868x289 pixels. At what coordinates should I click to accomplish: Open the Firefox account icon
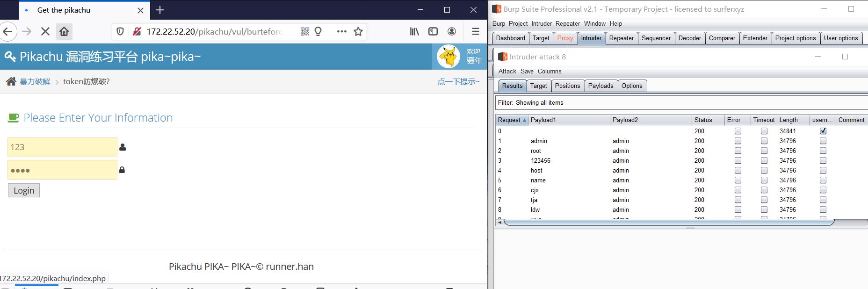click(x=452, y=31)
